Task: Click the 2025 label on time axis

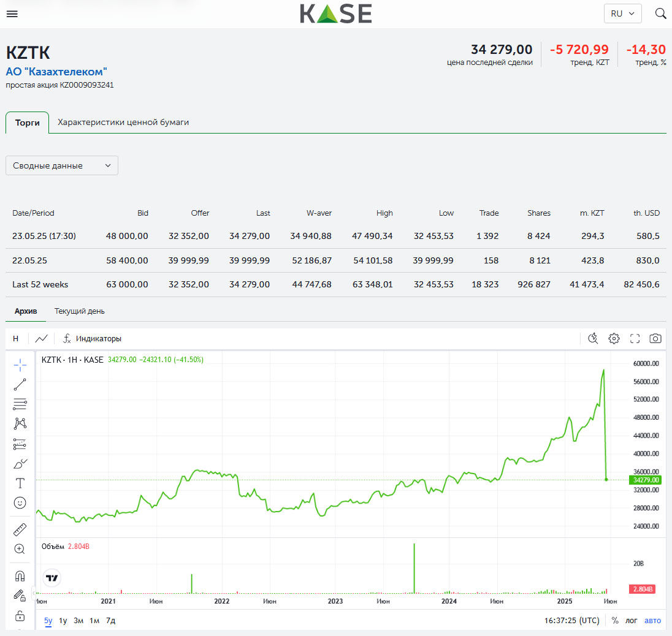Action: (565, 601)
